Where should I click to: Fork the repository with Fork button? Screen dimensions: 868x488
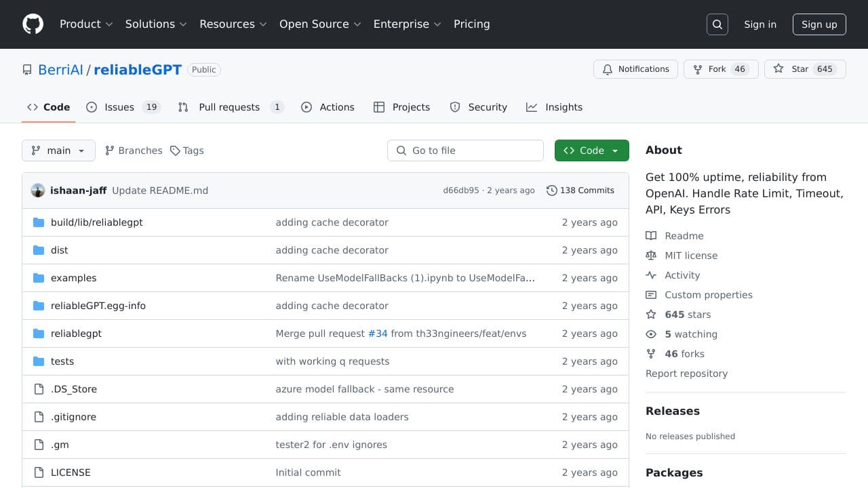pos(721,69)
